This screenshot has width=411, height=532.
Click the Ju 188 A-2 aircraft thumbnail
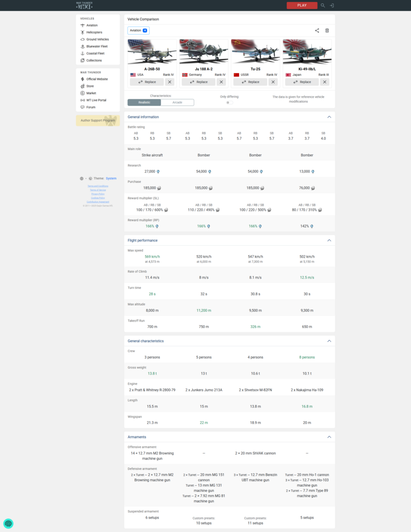click(x=204, y=51)
